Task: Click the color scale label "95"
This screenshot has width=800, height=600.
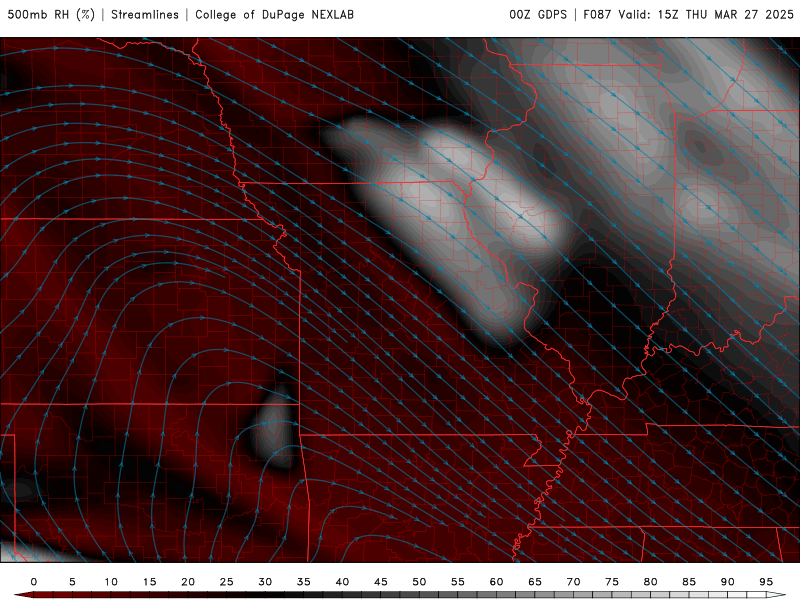Action: click(x=766, y=582)
